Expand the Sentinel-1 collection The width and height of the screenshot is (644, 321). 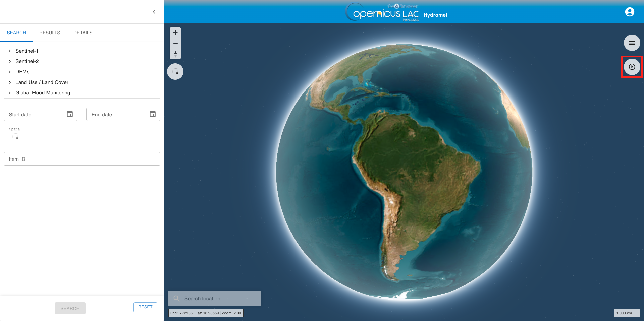tap(10, 51)
